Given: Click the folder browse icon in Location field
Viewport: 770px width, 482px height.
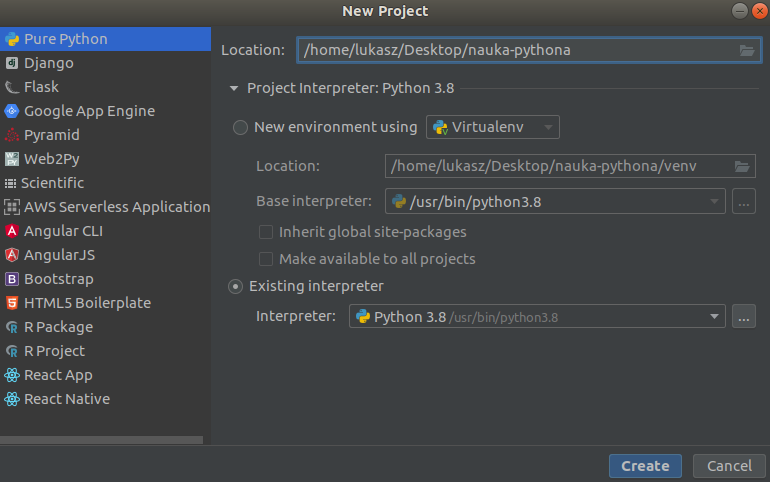Looking at the screenshot, I should point(747,50).
